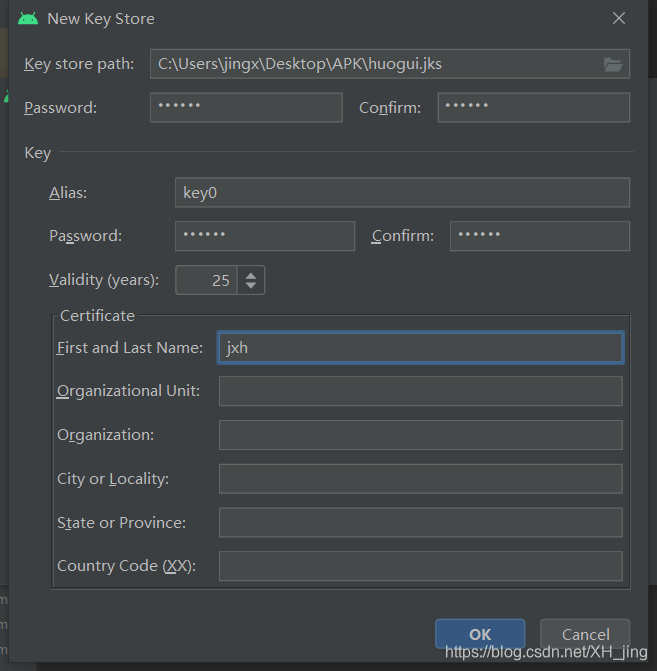Click the 'Organizational Unit:' label
This screenshot has width=657, height=671.
(x=128, y=391)
